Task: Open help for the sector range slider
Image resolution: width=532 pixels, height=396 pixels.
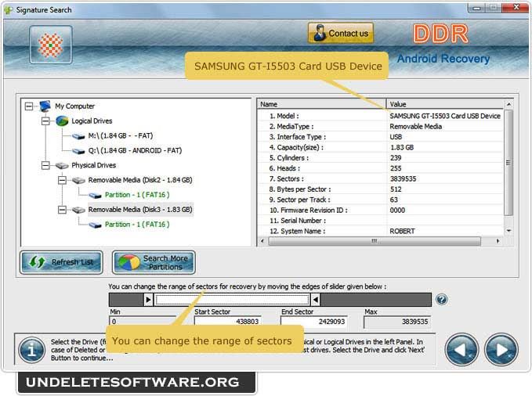Action: pos(442,300)
